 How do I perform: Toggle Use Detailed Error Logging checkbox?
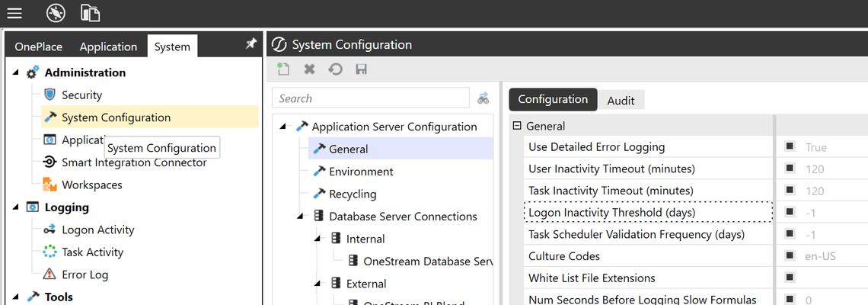[x=790, y=147]
